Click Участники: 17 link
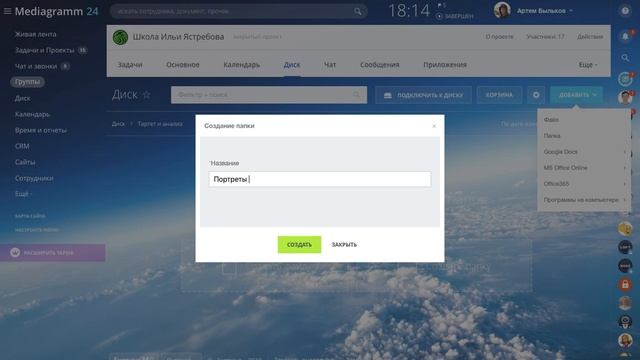640x360 pixels. point(545,37)
